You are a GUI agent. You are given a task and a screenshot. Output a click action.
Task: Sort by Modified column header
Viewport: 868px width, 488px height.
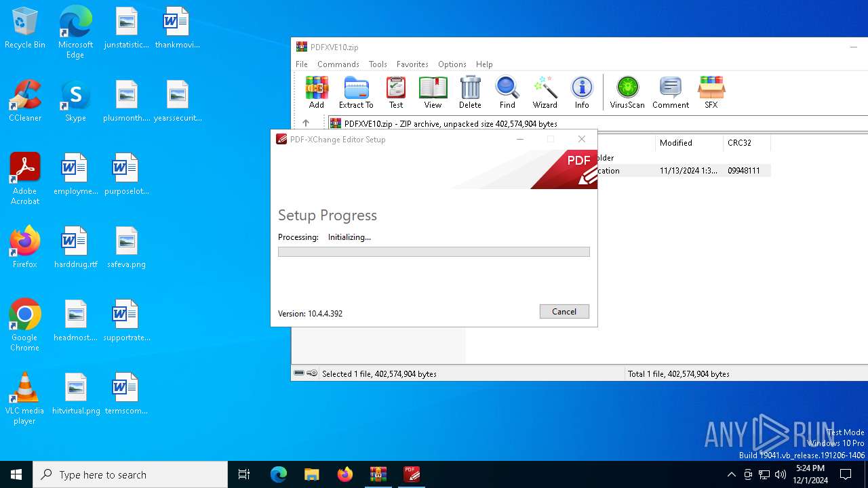click(689, 143)
